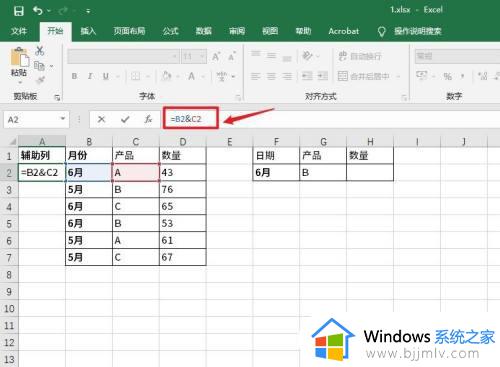Click the Format Painter brush icon
The image size is (500, 367).
point(41,80)
